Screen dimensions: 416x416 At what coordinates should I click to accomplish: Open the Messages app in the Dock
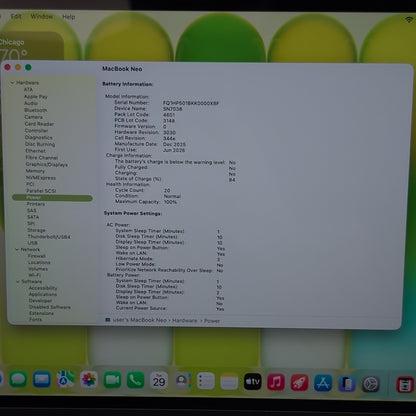click(18, 379)
